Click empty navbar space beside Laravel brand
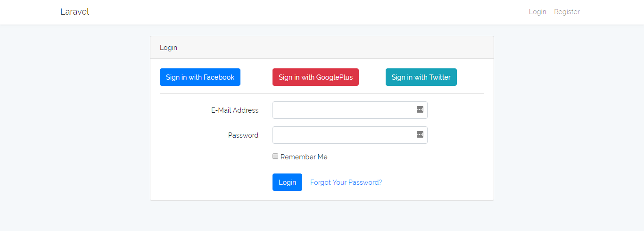This screenshot has width=644, height=231. [x=306, y=12]
